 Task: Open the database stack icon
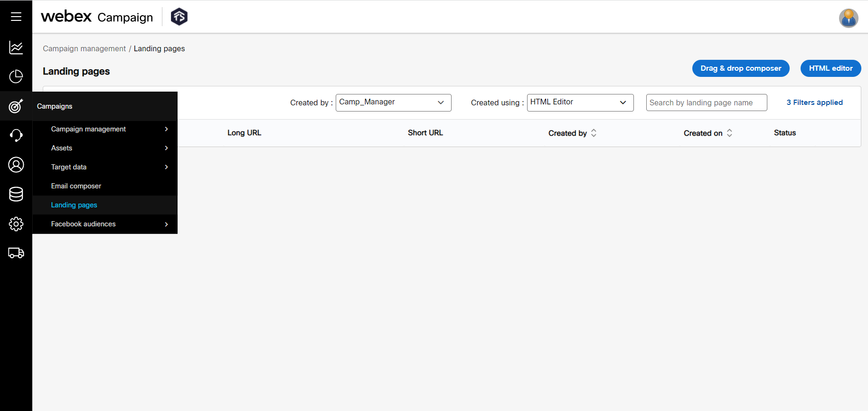point(16,194)
